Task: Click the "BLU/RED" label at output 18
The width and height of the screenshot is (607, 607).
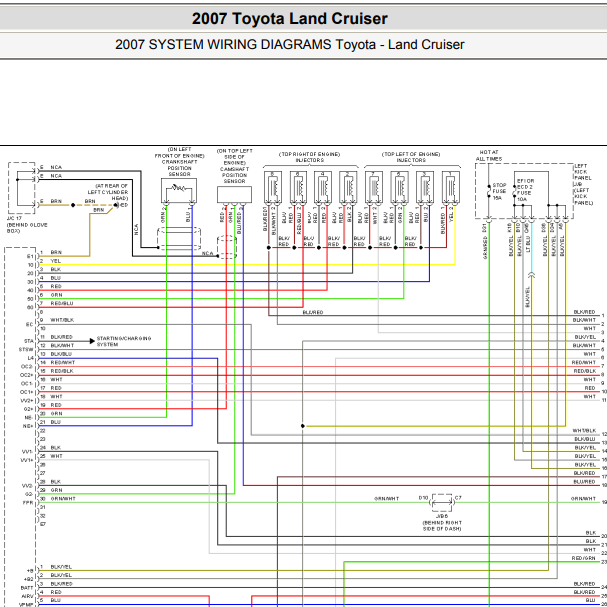Action: (x=585, y=482)
